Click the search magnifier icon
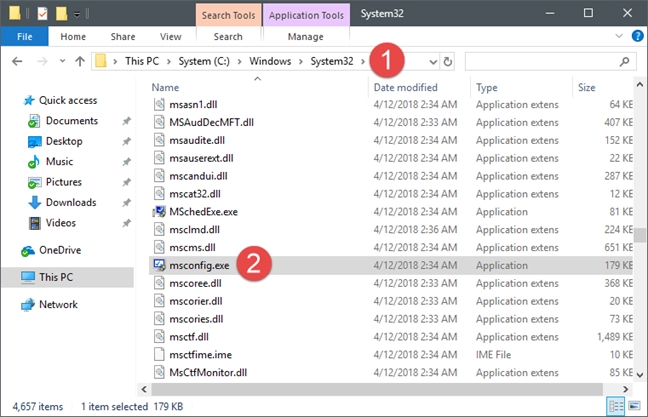This screenshot has width=648, height=417. tap(624, 62)
